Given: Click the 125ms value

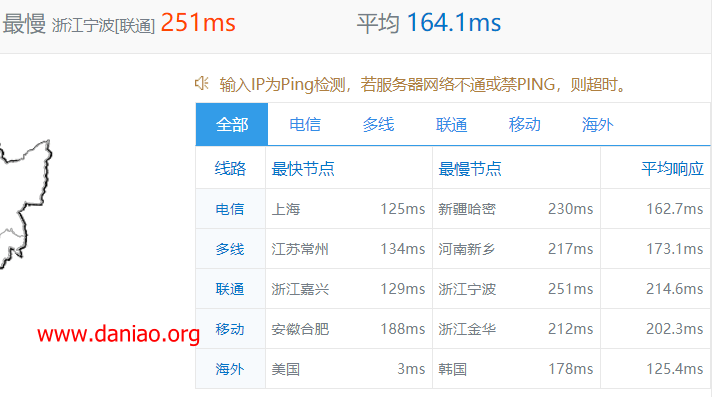Looking at the screenshot, I should (x=403, y=209).
